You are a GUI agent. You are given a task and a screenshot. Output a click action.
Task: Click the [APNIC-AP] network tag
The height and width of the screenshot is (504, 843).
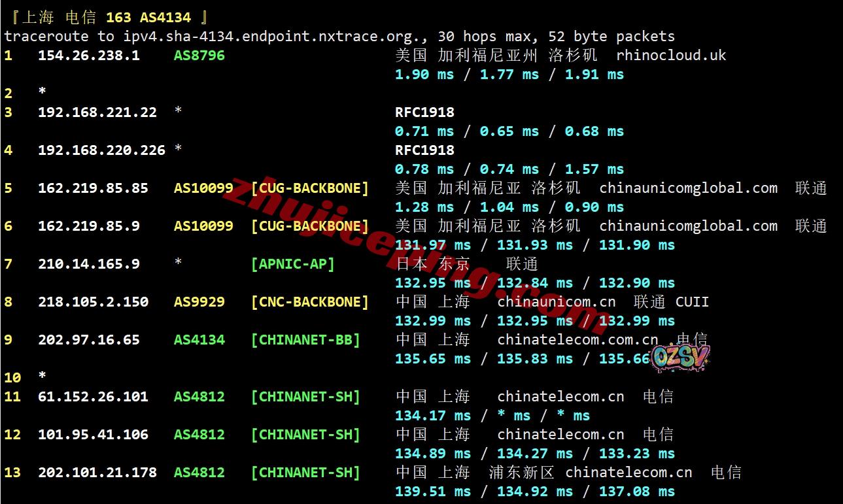click(292, 264)
